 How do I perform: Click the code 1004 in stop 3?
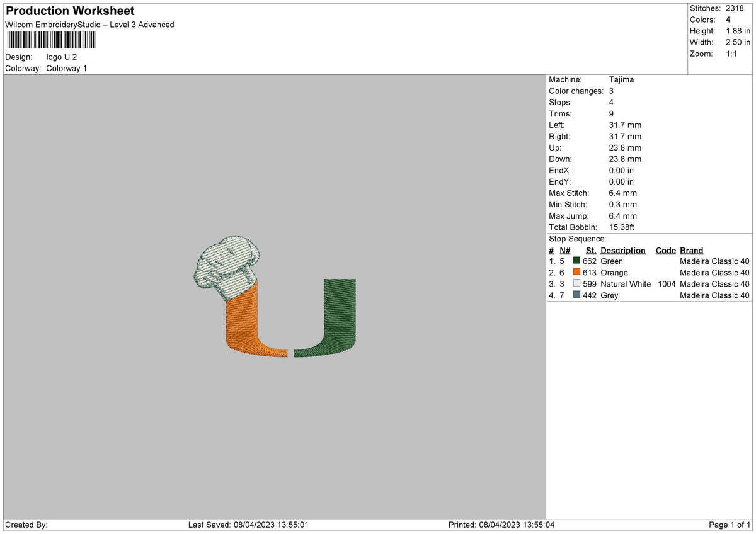pyautogui.click(x=665, y=283)
